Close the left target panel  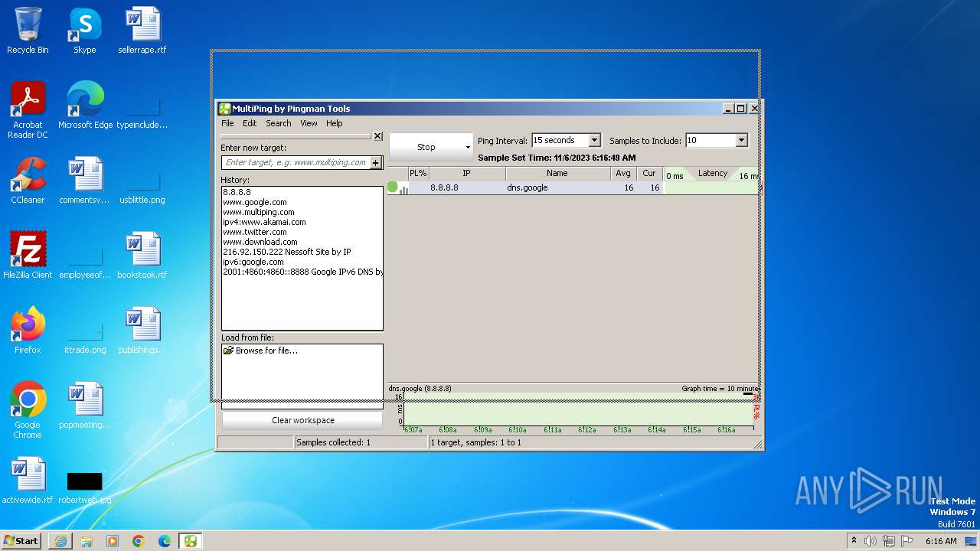pyautogui.click(x=377, y=136)
